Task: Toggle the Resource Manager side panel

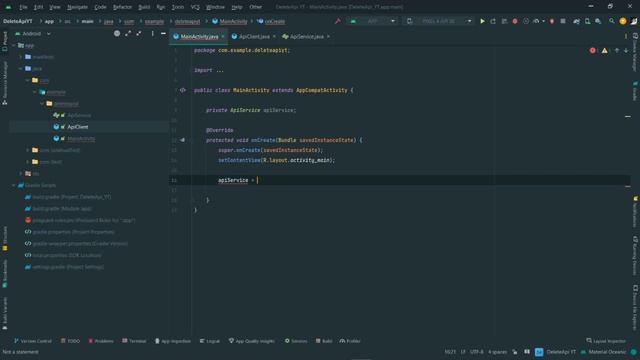Action: pos(5,84)
